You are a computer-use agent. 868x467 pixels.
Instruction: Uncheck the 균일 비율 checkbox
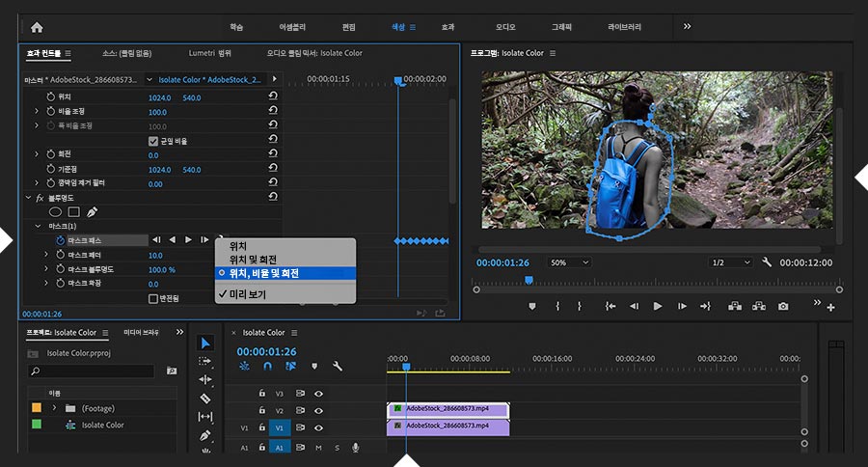153,141
